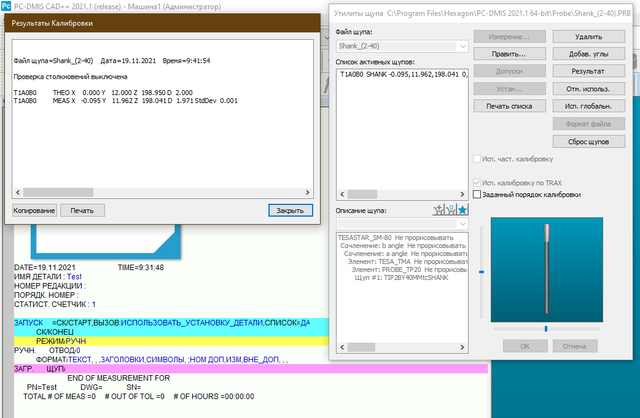Click the 'Формат файла' button
The width and height of the screenshot is (640, 418).
coord(589,124)
